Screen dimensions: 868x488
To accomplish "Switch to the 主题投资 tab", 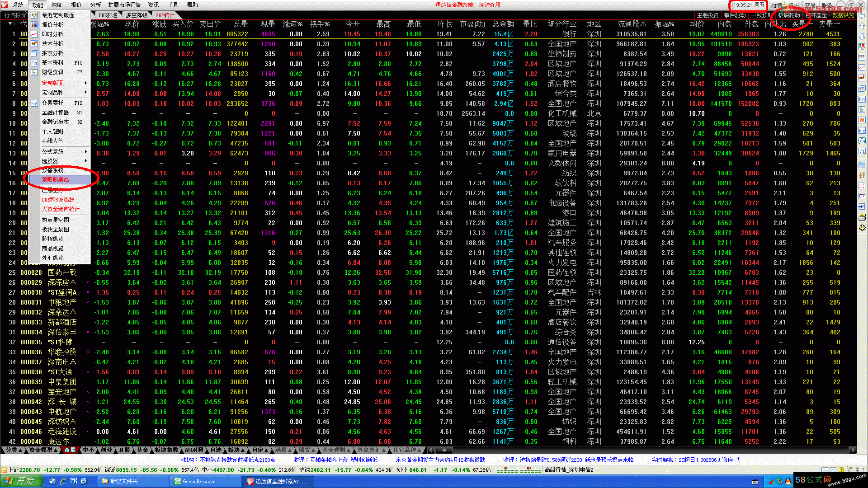I will tap(707, 15).
